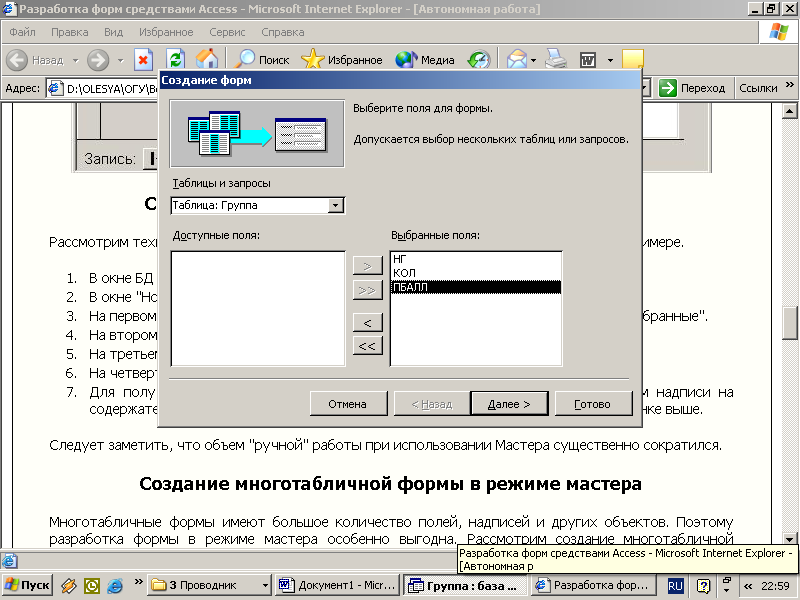Switch to Документ1 Word taskbar button
Screen dimensions: 800x600
(337, 585)
